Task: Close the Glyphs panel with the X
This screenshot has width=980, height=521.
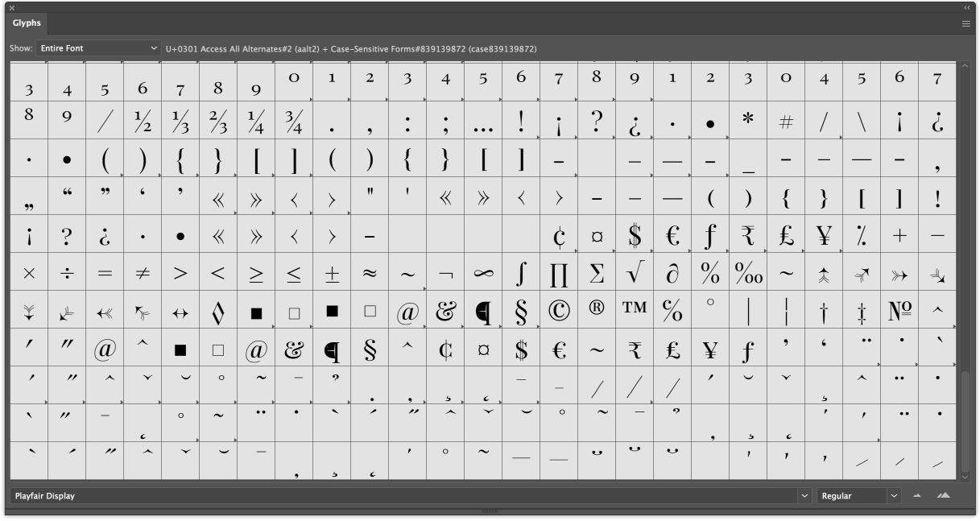Action: click(11, 7)
